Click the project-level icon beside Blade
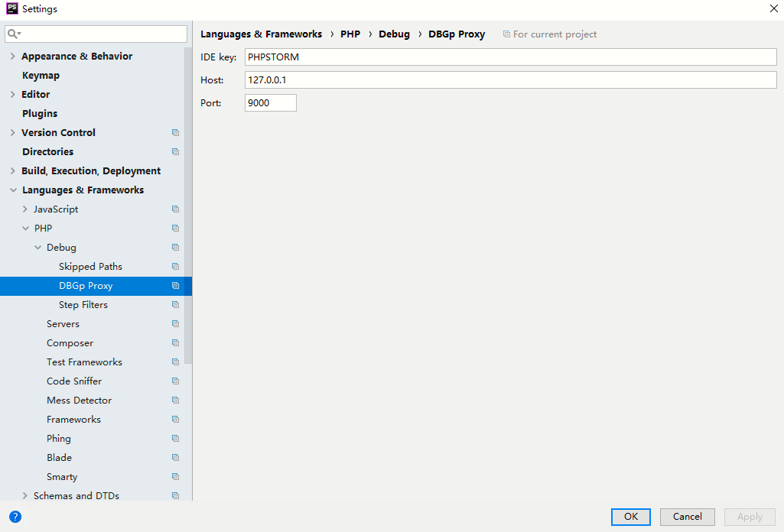 coord(175,458)
